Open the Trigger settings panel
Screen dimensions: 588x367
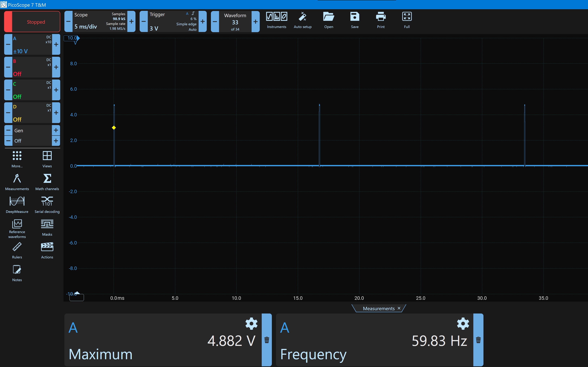tap(173, 22)
